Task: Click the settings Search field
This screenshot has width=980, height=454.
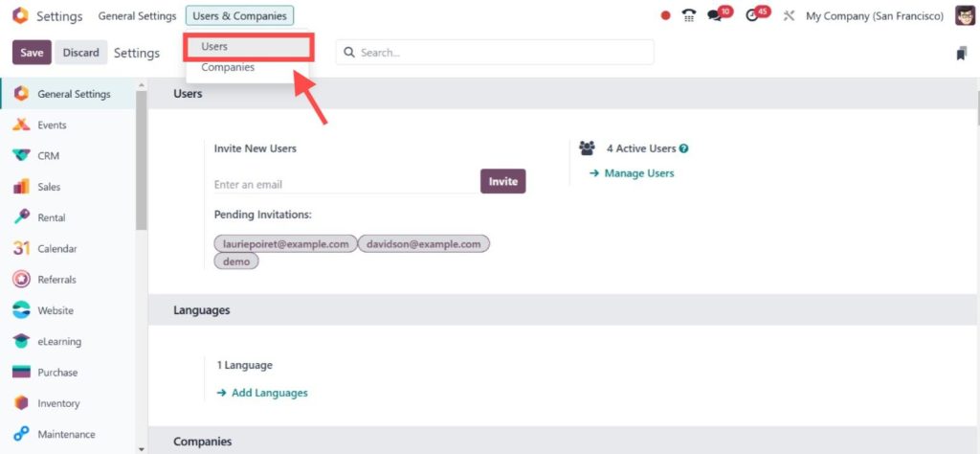Action: 495,53
